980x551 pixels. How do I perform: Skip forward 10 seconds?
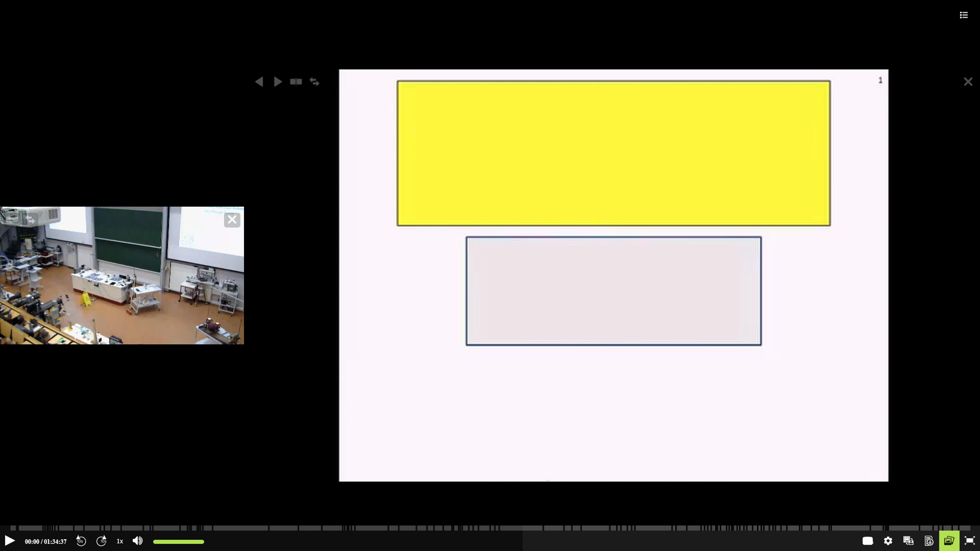point(101,541)
